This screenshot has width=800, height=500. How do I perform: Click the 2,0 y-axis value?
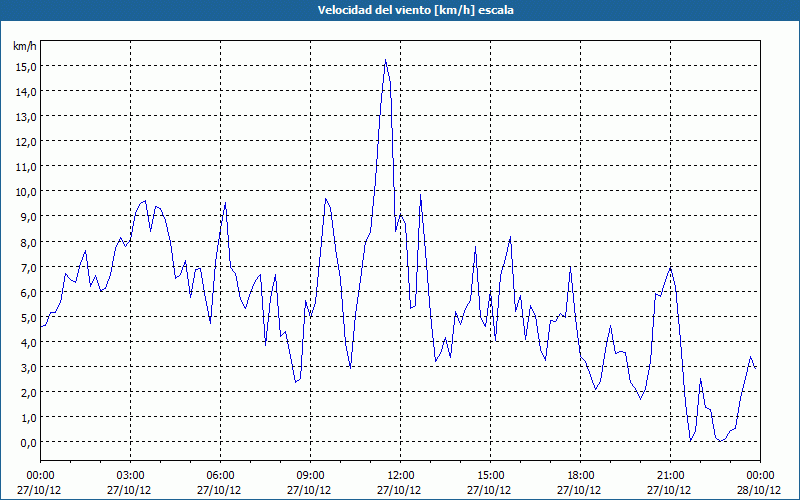[x=30, y=392]
